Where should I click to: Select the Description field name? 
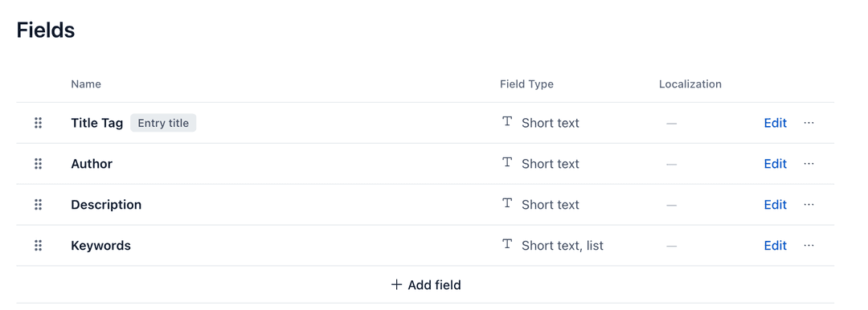click(106, 205)
